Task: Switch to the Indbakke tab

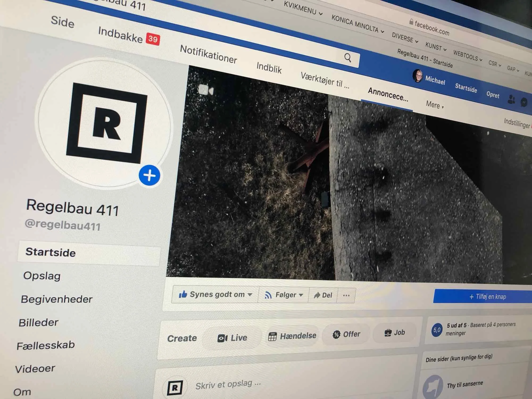Action: pos(120,35)
